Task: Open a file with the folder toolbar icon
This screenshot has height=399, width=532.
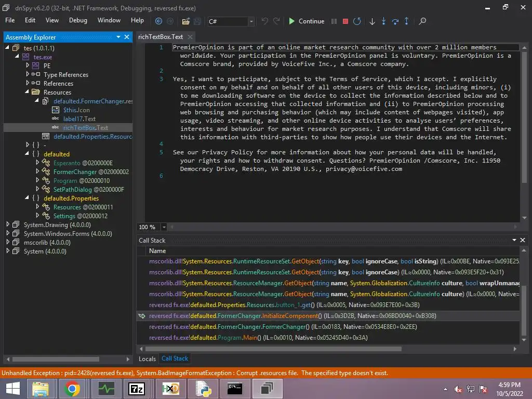Action: [x=185, y=21]
